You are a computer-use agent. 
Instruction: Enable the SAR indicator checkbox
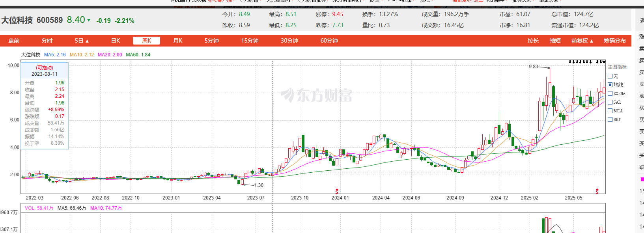pos(610,102)
